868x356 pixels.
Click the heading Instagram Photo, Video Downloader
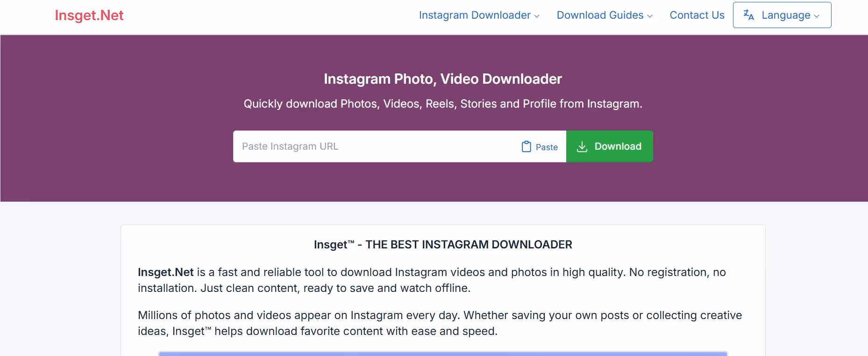click(x=443, y=79)
